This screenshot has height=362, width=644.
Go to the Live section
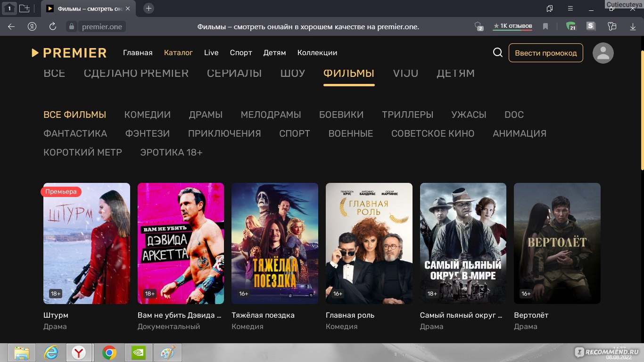tap(211, 53)
